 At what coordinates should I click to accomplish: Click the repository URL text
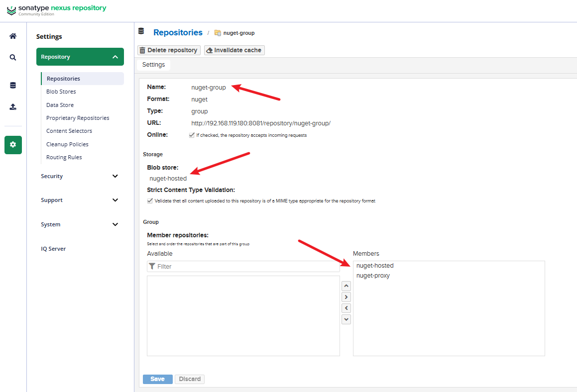coord(261,123)
